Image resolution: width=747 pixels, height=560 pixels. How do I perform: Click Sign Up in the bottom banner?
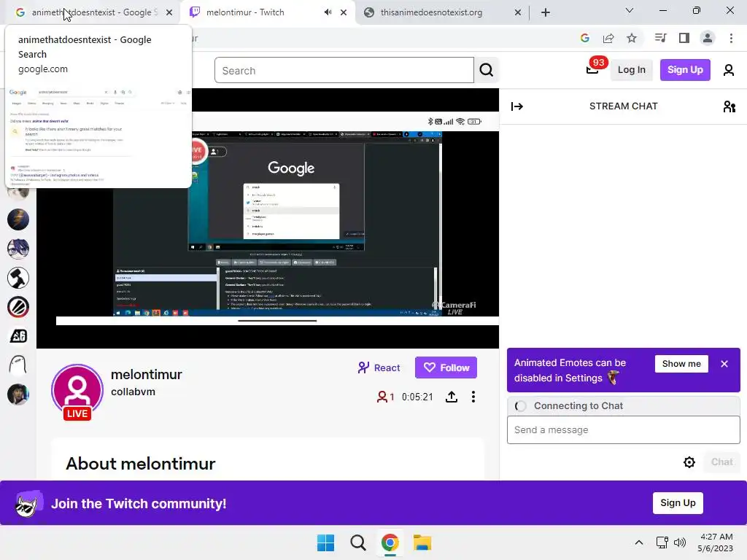tap(678, 503)
